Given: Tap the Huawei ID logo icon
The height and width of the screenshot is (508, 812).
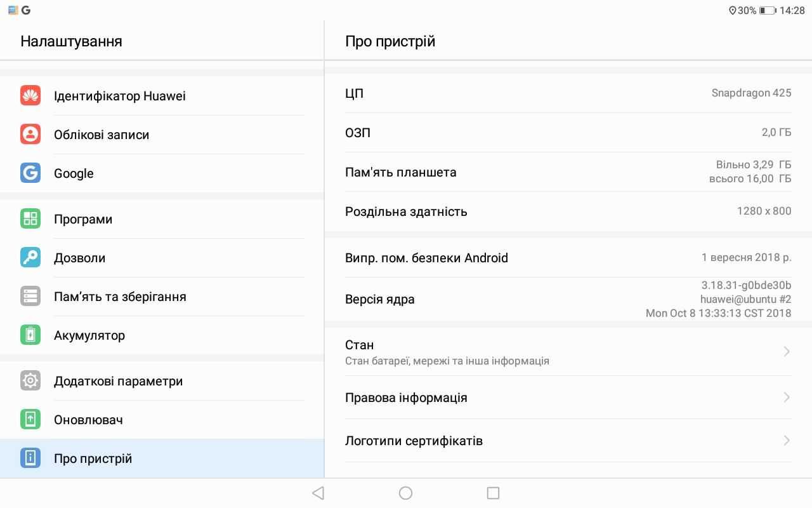Looking at the screenshot, I should (x=30, y=96).
